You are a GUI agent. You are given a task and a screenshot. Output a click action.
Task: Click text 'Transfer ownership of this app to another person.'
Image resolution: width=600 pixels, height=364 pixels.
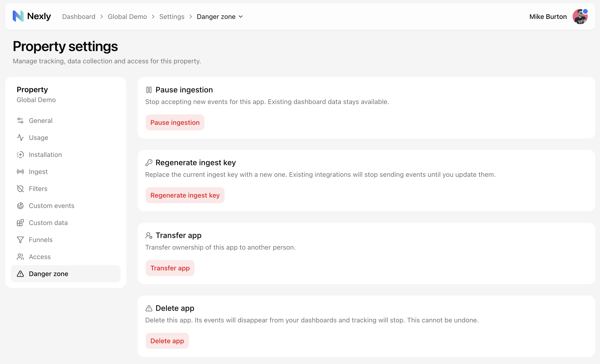coord(220,247)
